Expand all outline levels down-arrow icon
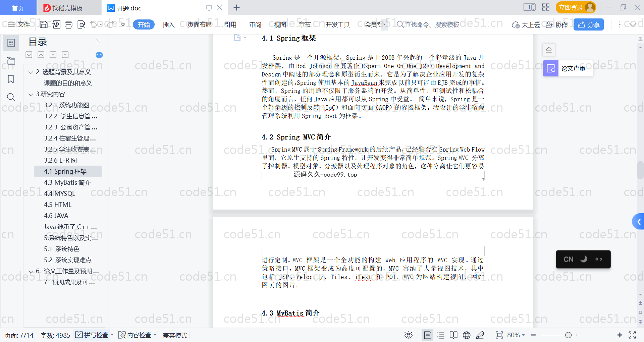Viewport: 644px width, 342px height. tap(29, 55)
